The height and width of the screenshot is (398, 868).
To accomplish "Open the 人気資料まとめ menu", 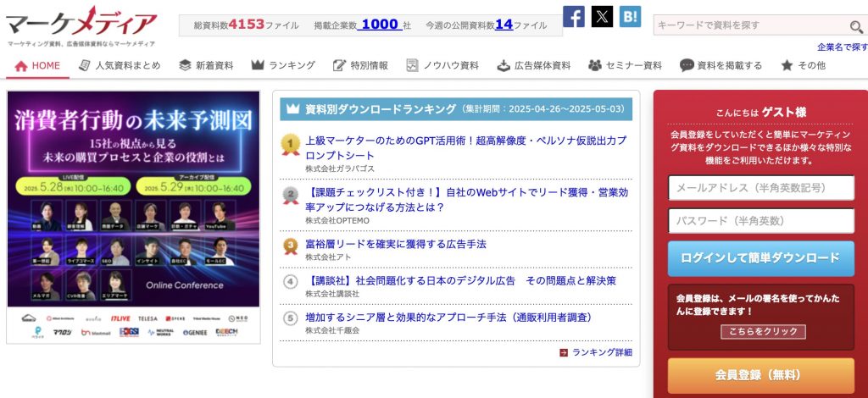I will point(120,65).
